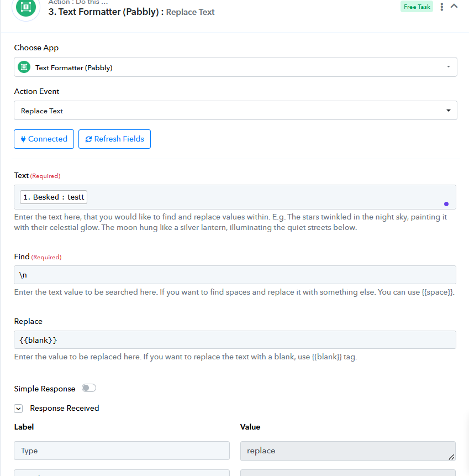Click the green icon inside Choose App field

coord(24,67)
